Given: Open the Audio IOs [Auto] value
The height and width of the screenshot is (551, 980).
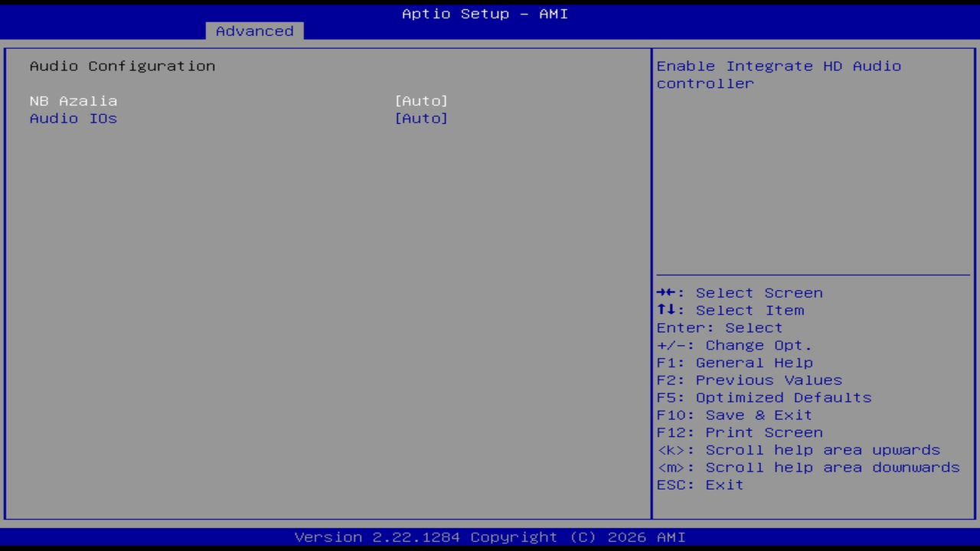Looking at the screenshot, I should [x=421, y=119].
